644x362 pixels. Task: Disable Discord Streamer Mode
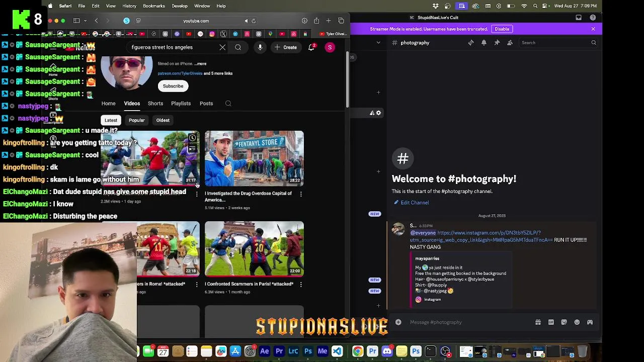point(502,29)
